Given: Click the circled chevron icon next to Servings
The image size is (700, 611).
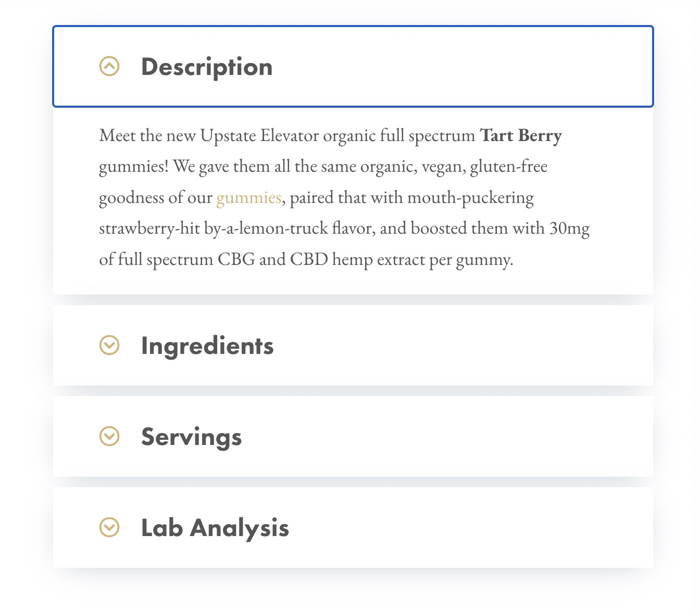Looking at the screenshot, I should (x=109, y=436).
